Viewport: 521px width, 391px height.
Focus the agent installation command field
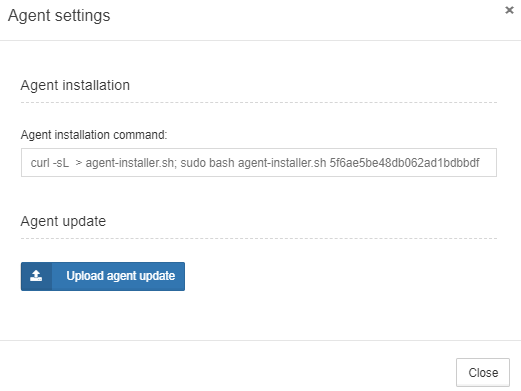click(259, 163)
